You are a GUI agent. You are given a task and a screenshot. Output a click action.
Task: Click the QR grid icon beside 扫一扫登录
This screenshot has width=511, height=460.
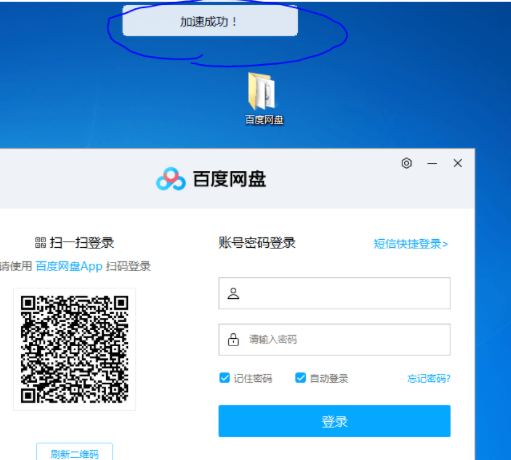pos(41,243)
